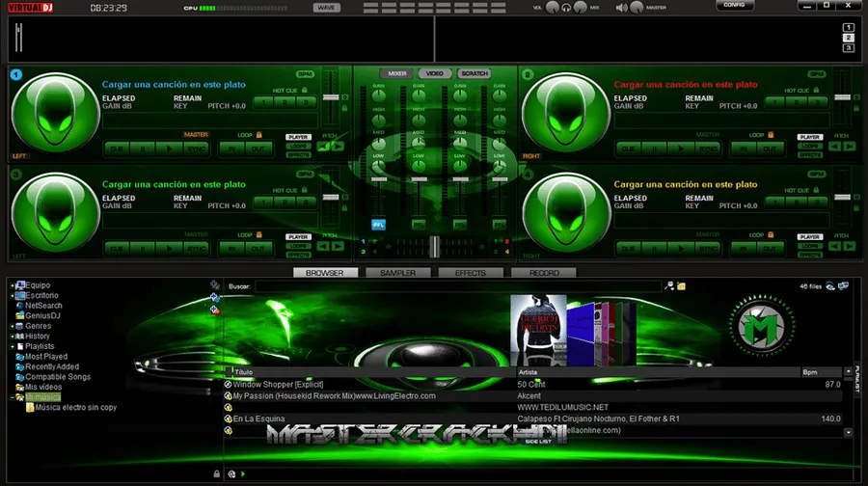Toggle deck 1 pitch slider lock
Viewport: 868px width, 486px height.
click(345, 108)
